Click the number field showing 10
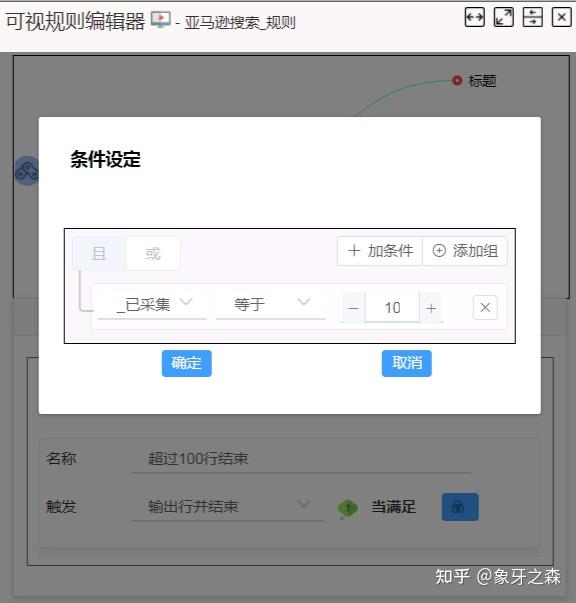Image resolution: width=576 pixels, height=603 pixels. [x=392, y=308]
